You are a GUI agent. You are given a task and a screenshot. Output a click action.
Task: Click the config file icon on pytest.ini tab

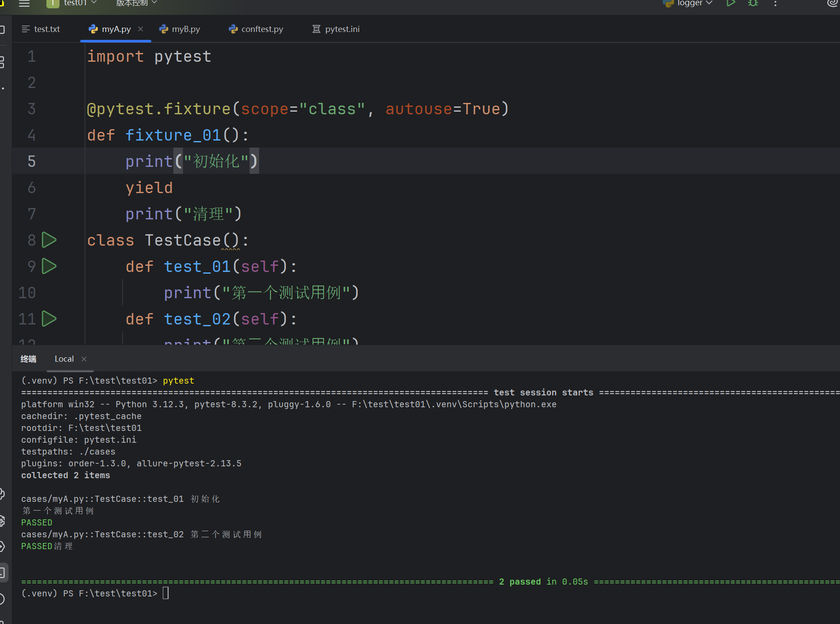click(x=316, y=29)
